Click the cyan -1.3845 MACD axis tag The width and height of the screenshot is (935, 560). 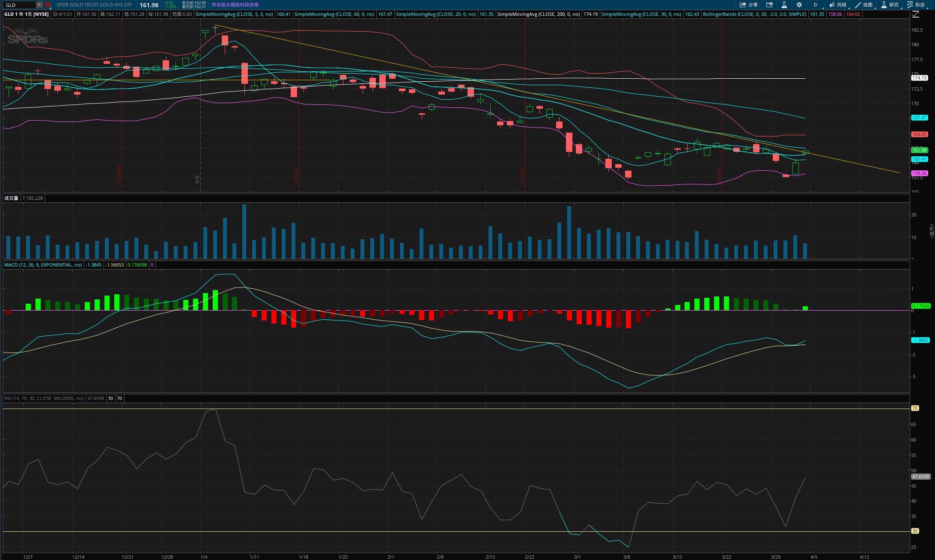coord(920,340)
